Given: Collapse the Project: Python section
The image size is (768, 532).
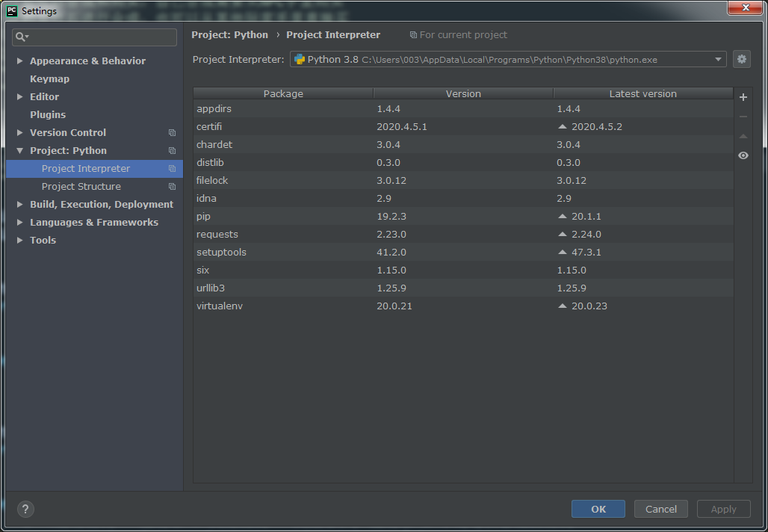Looking at the screenshot, I should pos(20,150).
